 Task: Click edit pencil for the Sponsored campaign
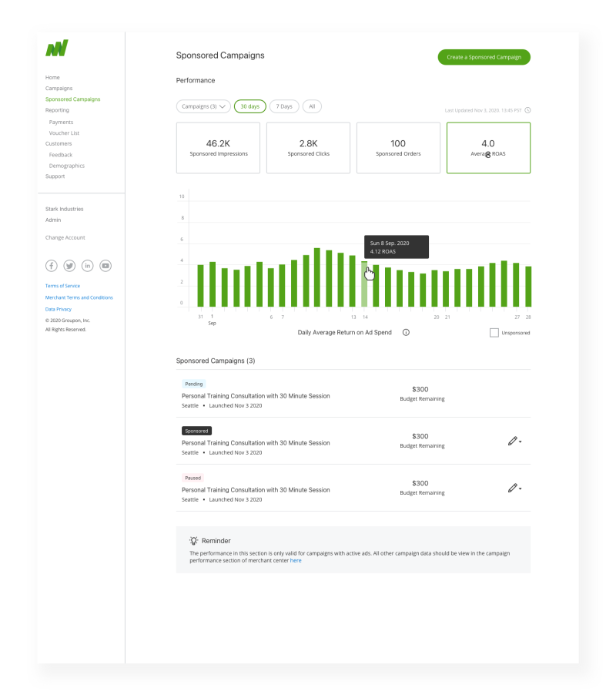point(513,441)
